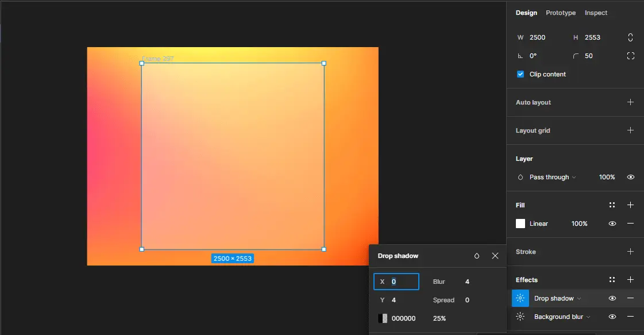This screenshot has height=335, width=644.
Task: Add a new effect with the plus icon
Action: 630,279
